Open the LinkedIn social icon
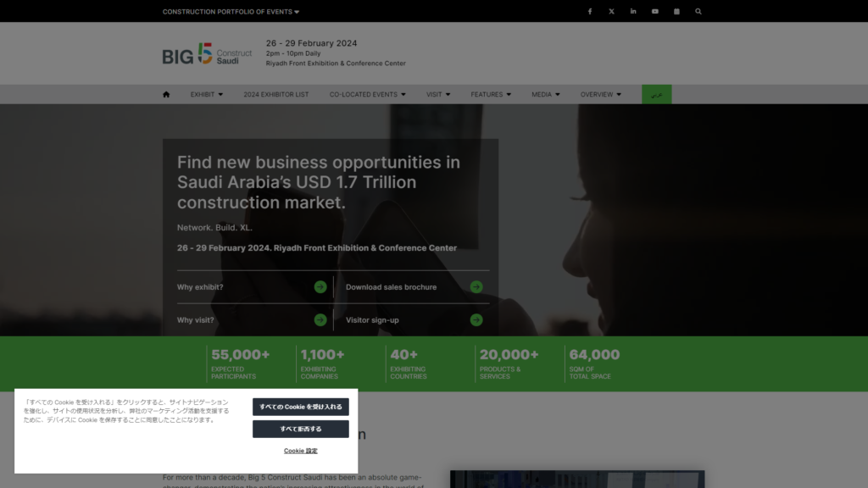The width and height of the screenshot is (868, 488). tap(632, 11)
